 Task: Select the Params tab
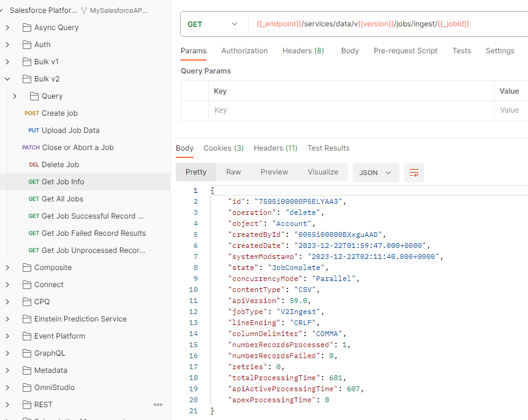pyautogui.click(x=194, y=51)
